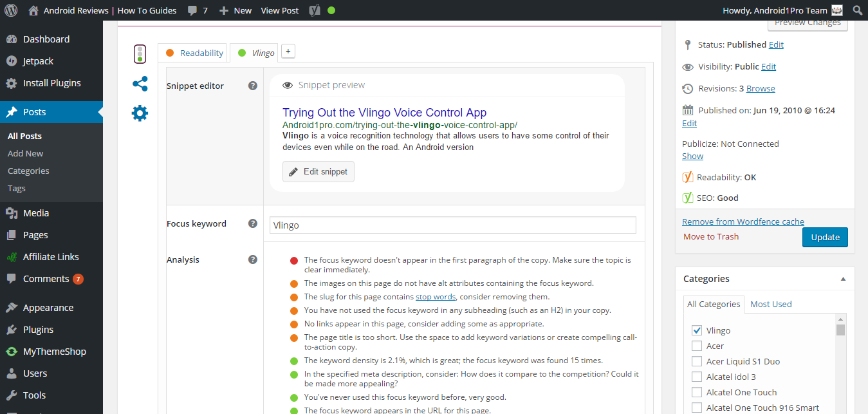
Task: Edit the post Status link
Action: pyautogui.click(x=776, y=44)
